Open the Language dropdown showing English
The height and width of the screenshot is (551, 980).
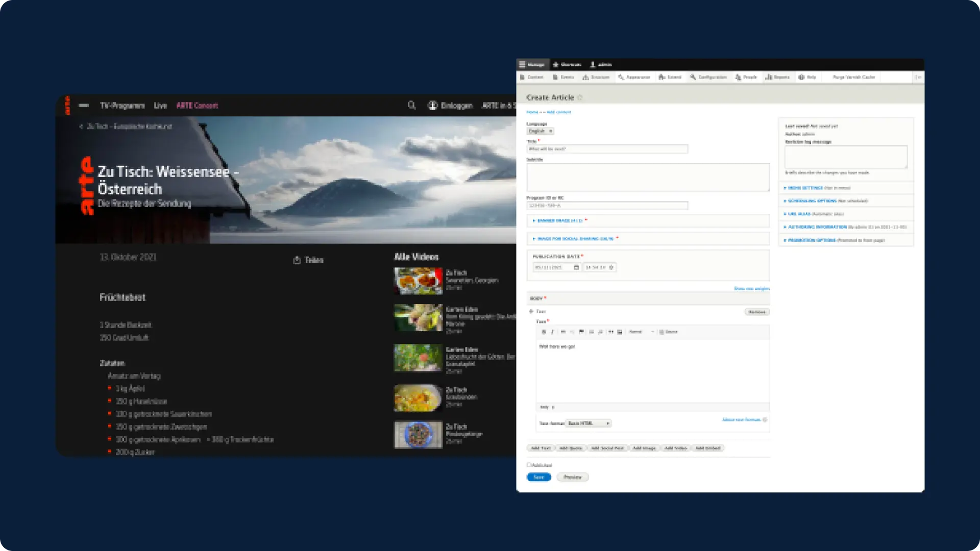(x=540, y=131)
